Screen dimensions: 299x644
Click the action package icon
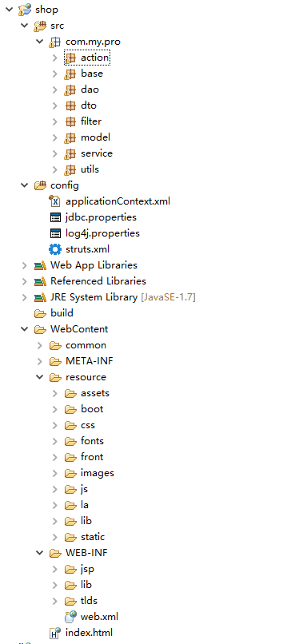70,58
